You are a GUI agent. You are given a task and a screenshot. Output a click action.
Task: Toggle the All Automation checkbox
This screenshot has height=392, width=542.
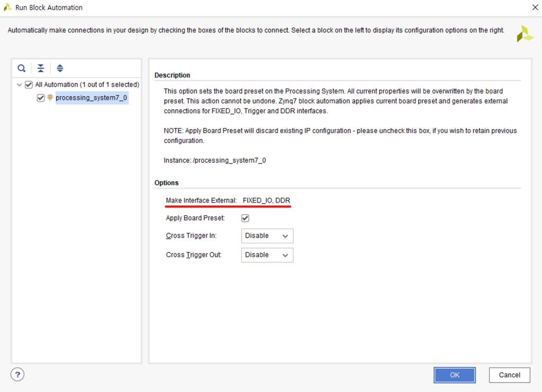coord(29,85)
